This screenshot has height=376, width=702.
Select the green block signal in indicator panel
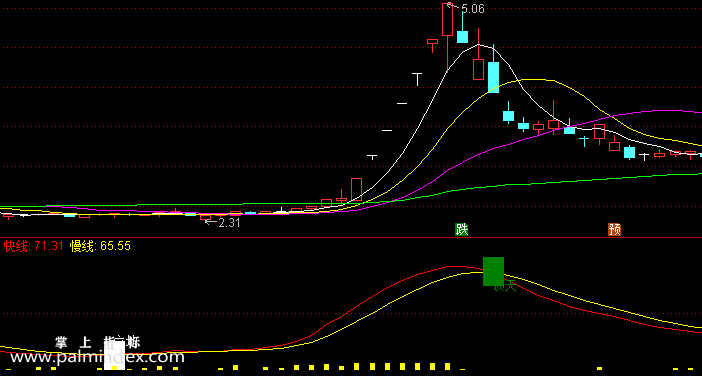[x=493, y=271]
